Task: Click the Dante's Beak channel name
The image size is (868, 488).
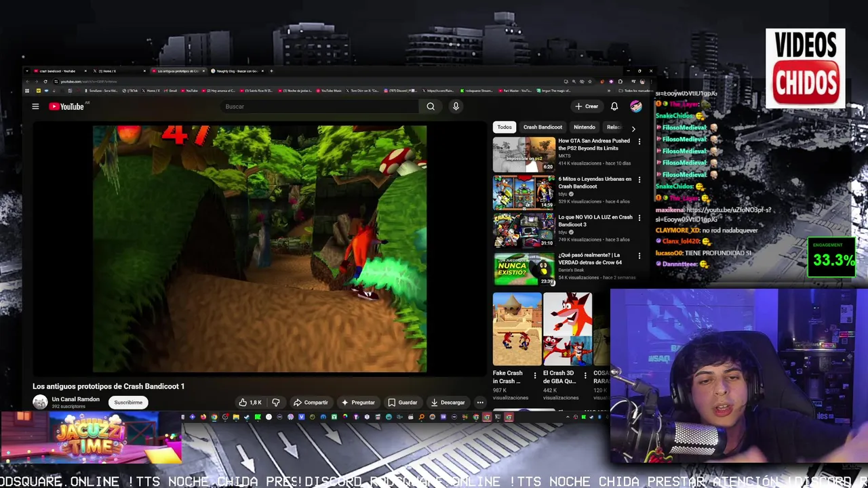Action: pyautogui.click(x=571, y=270)
